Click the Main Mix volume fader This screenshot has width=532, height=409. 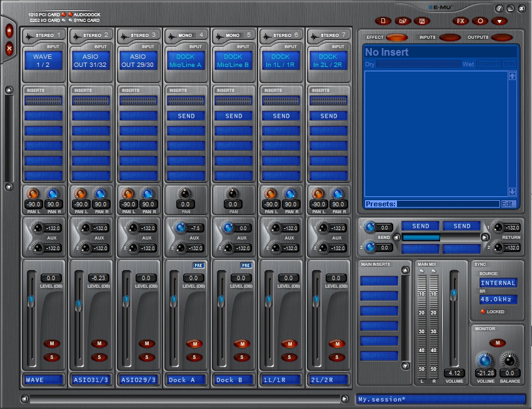coord(454,294)
